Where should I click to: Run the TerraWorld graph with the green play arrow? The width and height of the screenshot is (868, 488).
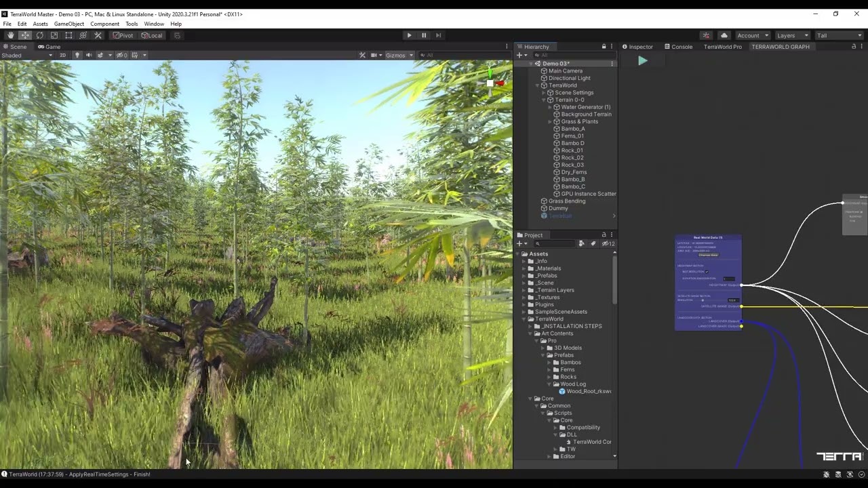pos(642,60)
